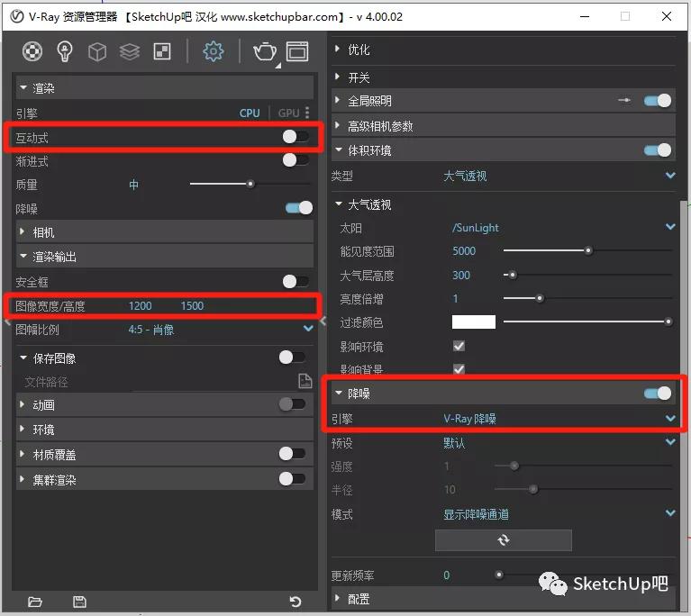Adjust the 能见度范围 slider
The width and height of the screenshot is (691, 616).
(x=588, y=250)
